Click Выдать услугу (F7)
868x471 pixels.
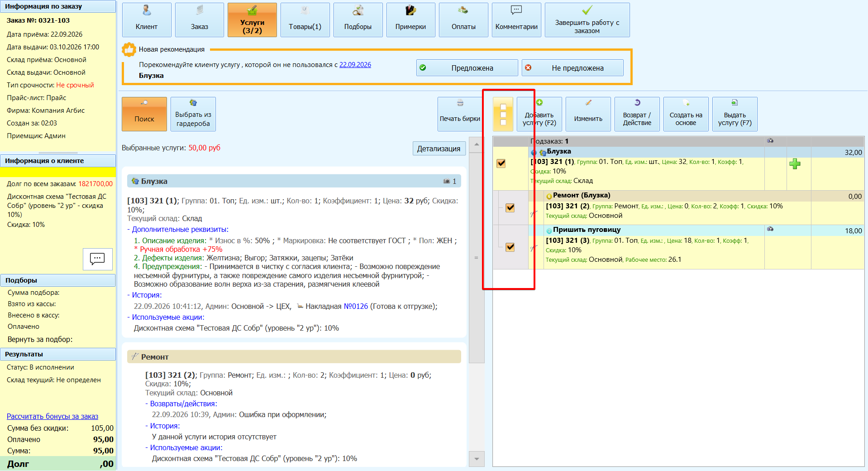click(x=735, y=114)
